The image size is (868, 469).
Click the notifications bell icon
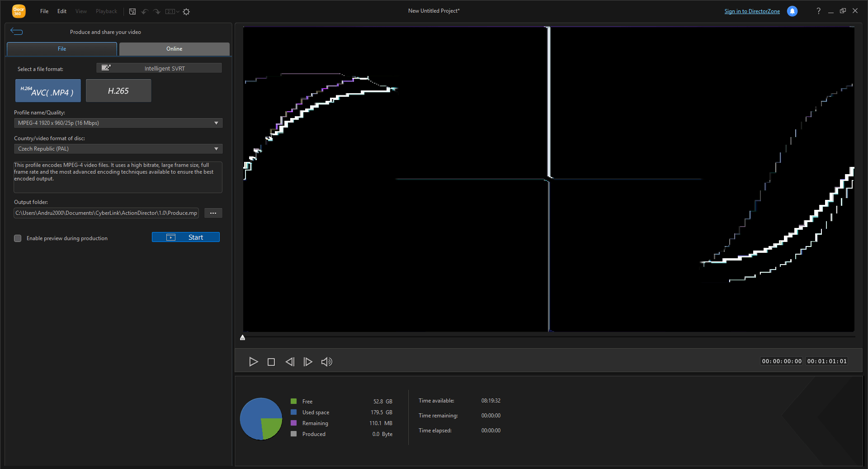pos(792,11)
